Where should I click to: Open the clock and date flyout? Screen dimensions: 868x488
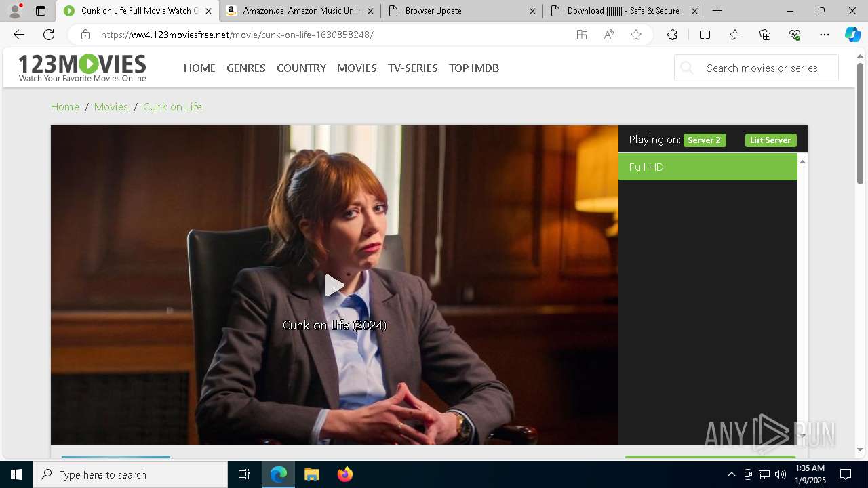(810, 474)
